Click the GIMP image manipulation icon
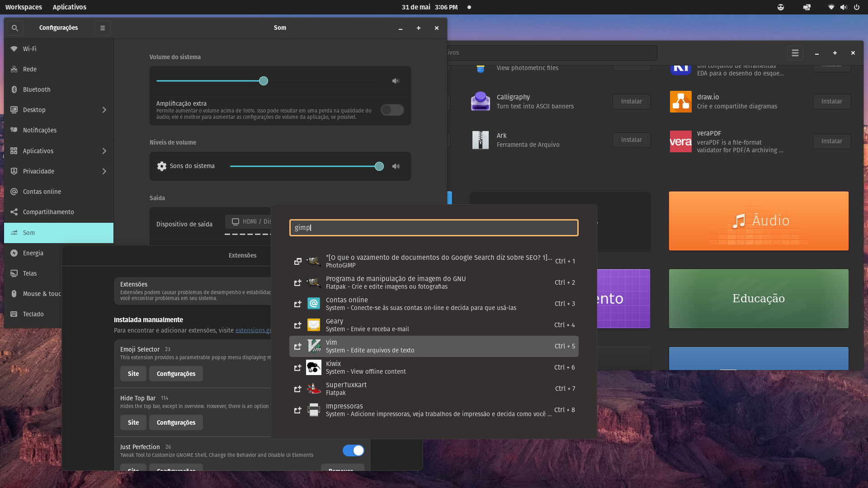This screenshot has width=868, height=488. tap(314, 282)
